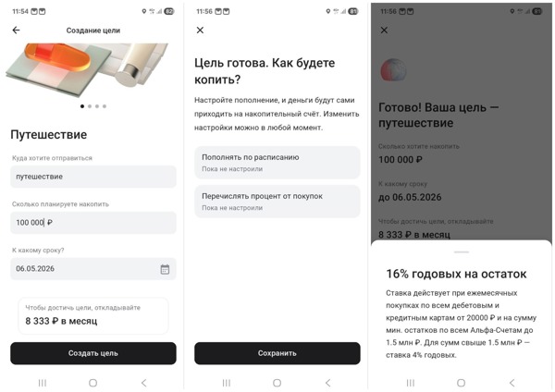Click the bottom sheet drag handle
This screenshot has height=392, width=555.
(462, 251)
